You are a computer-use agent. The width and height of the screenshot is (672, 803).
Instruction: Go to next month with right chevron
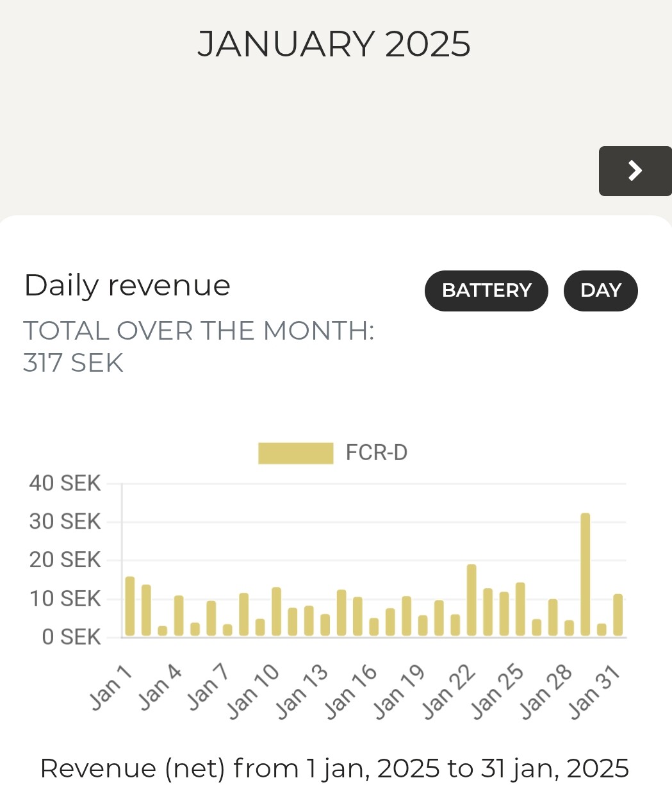tap(635, 171)
